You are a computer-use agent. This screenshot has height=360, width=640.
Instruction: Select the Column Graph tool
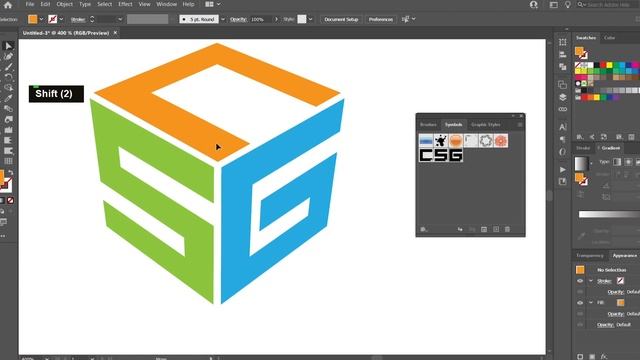[x=8, y=130]
